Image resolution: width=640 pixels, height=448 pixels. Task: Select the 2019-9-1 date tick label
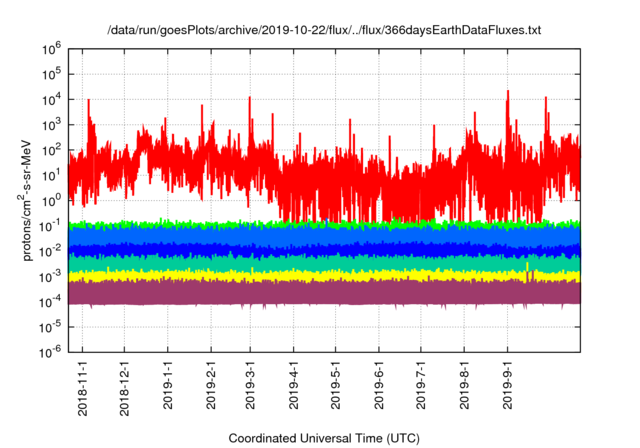pos(507,384)
